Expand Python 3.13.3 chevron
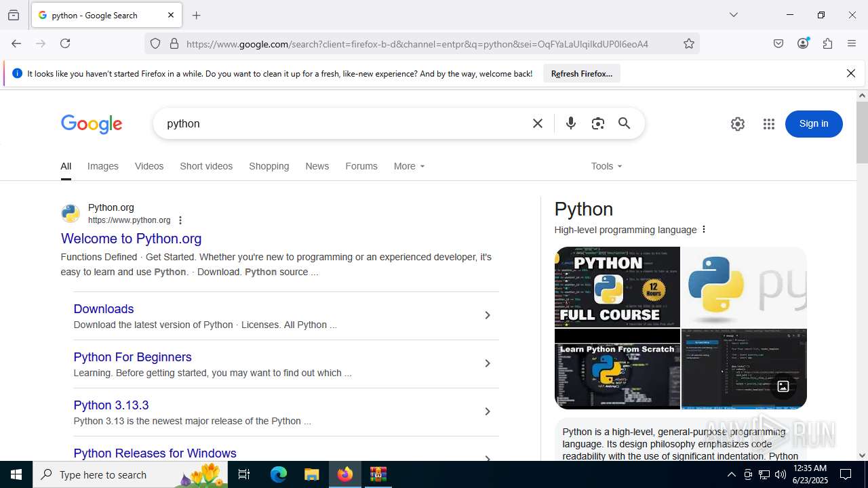 487,411
